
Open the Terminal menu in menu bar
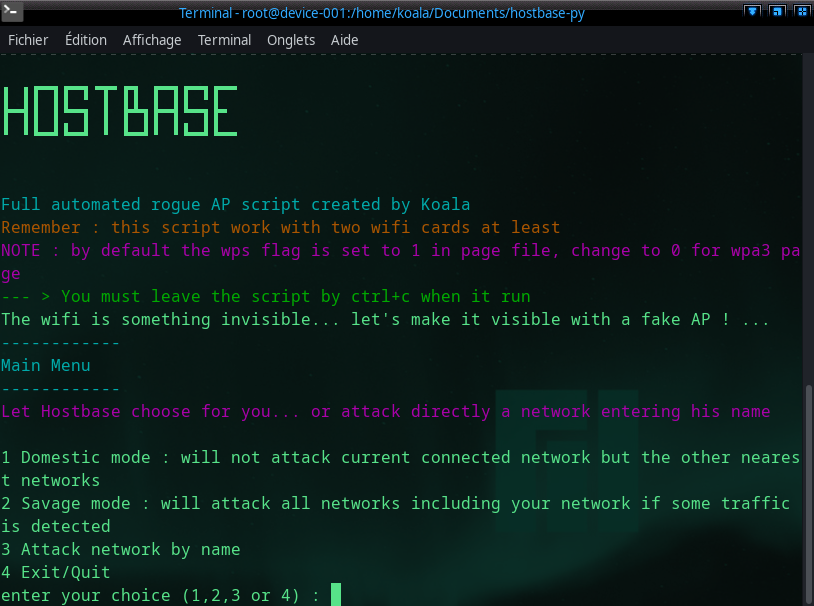pyautogui.click(x=224, y=40)
